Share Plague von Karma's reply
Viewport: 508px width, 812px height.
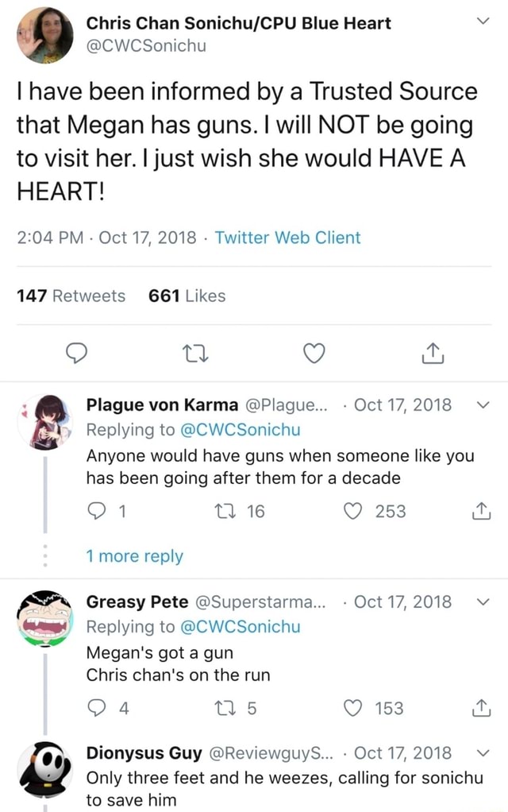(x=481, y=511)
